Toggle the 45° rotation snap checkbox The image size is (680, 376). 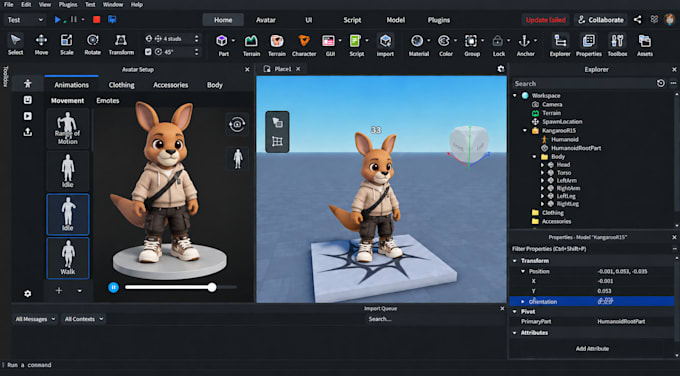(148, 52)
